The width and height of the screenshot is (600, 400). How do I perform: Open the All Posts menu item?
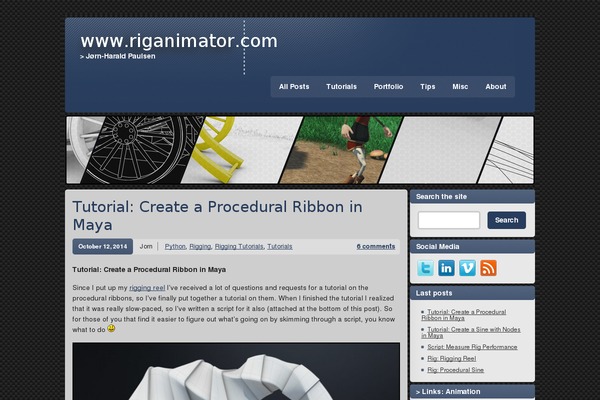click(294, 87)
